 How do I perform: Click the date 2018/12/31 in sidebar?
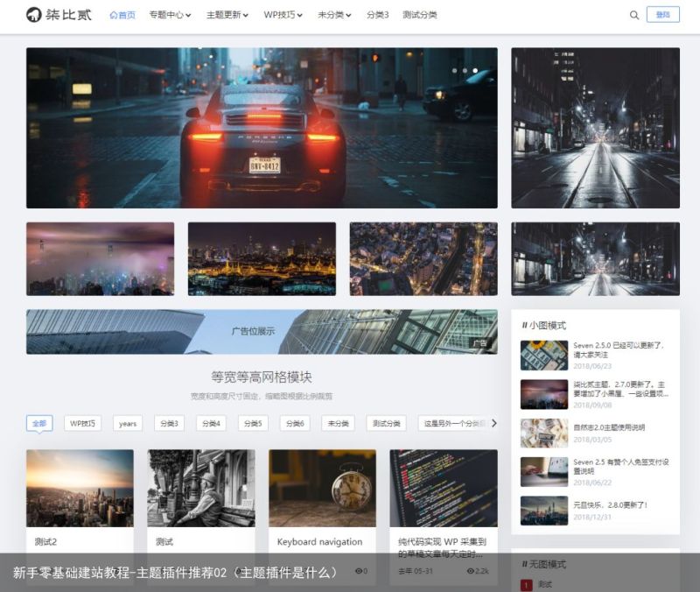(592, 517)
